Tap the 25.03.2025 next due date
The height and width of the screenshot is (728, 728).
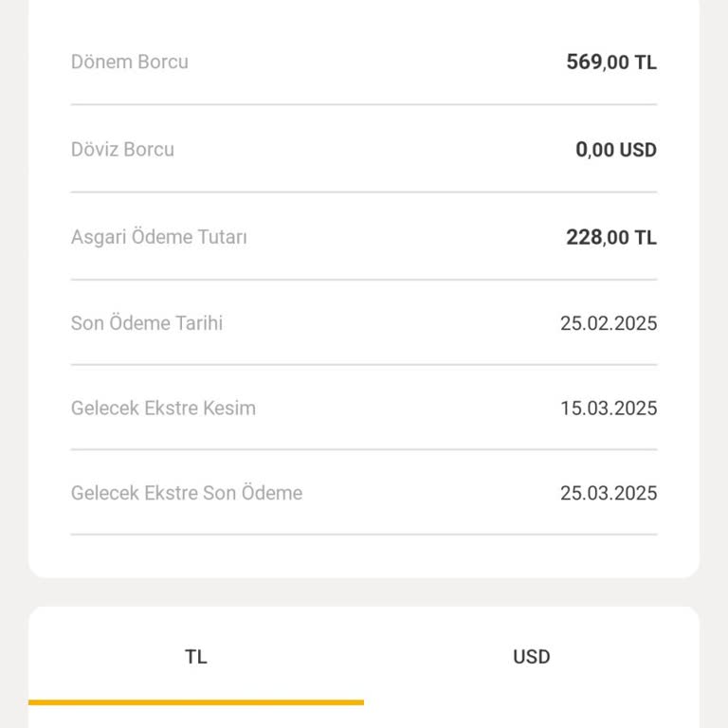coord(608,493)
